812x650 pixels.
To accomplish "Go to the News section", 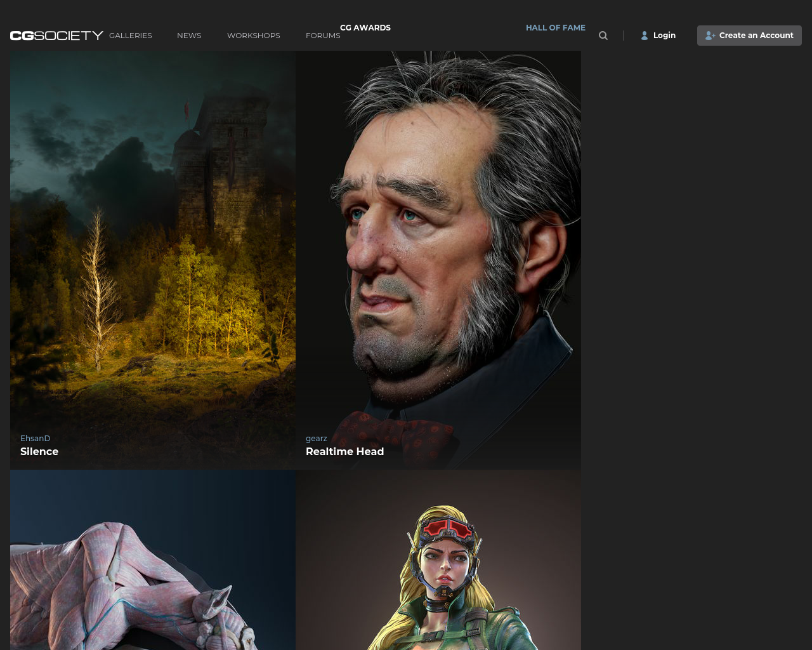I will [x=189, y=36].
